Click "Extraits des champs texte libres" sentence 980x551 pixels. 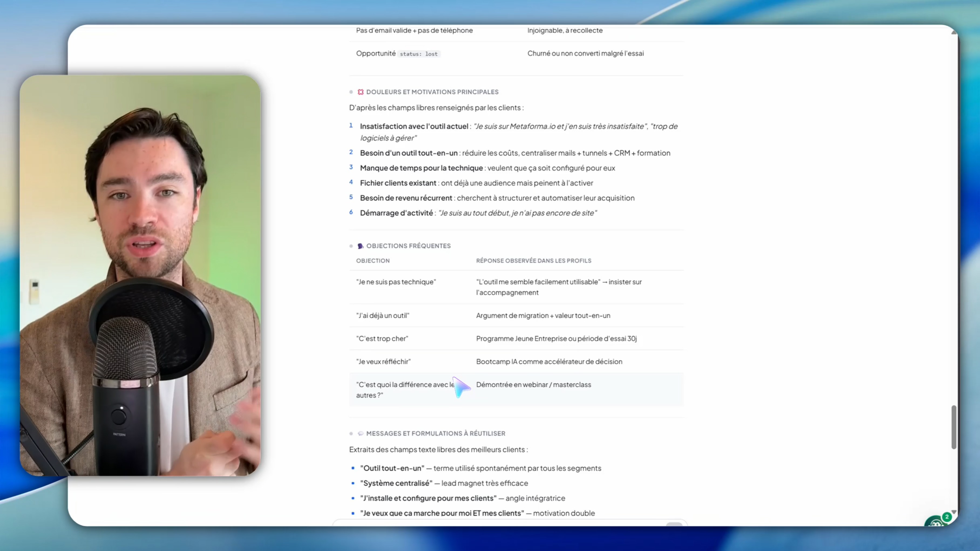pos(438,450)
